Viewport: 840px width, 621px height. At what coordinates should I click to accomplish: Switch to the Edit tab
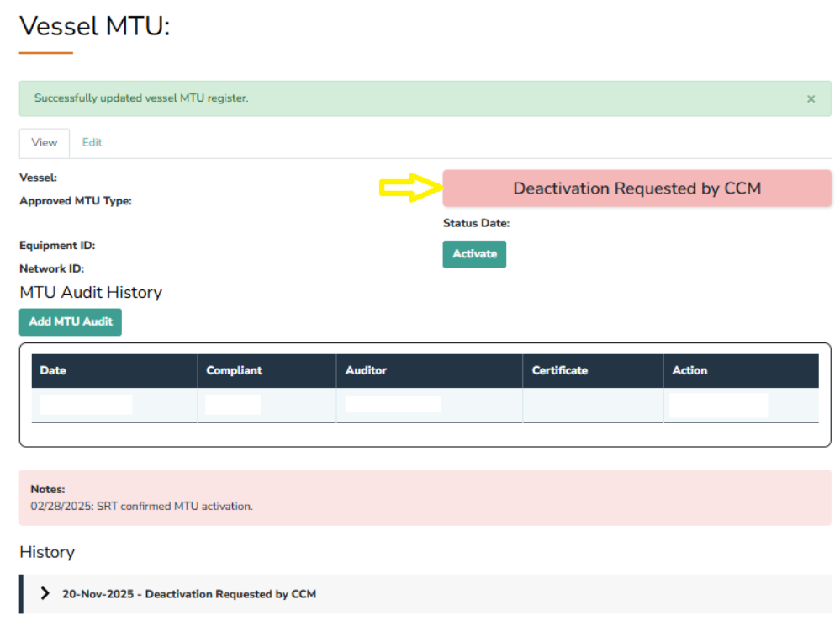(92, 143)
